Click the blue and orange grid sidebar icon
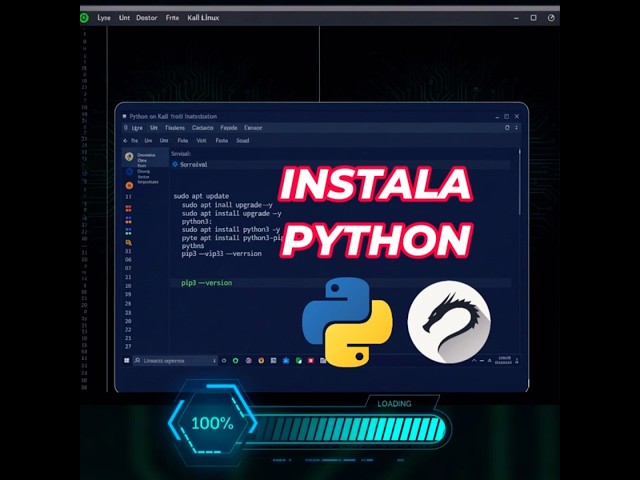This screenshot has width=640, height=480. pyautogui.click(x=128, y=220)
